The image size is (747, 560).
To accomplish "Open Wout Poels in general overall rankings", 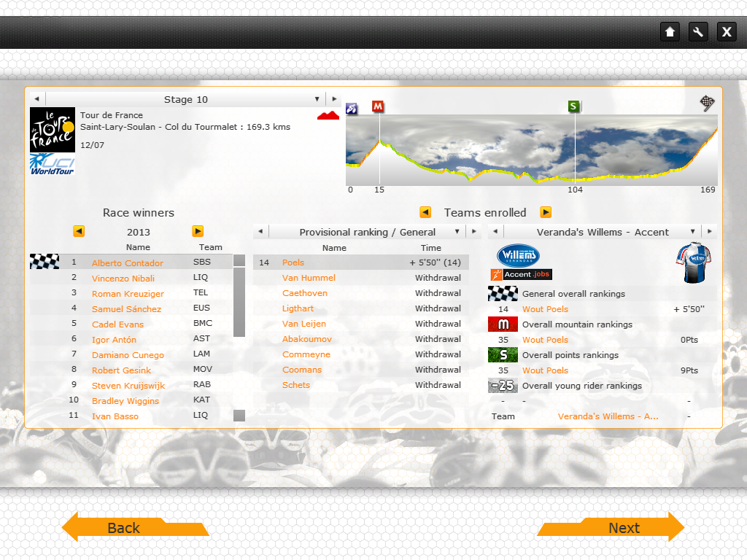I will (x=545, y=309).
